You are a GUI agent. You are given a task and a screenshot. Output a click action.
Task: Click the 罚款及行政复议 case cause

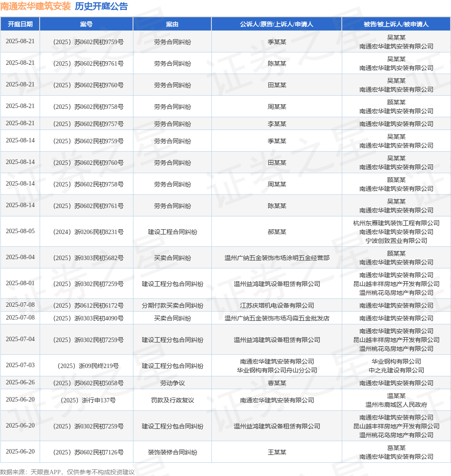(172, 400)
